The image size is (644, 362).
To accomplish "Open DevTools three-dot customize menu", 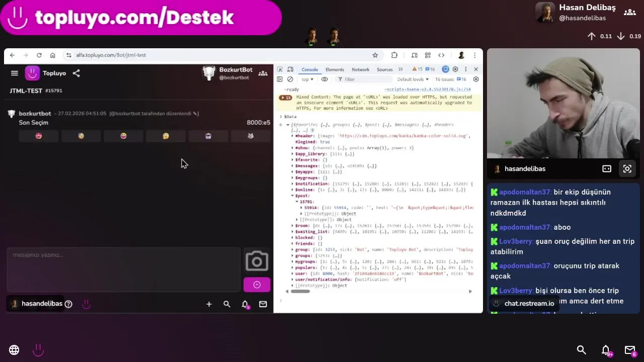I will 465,69.
